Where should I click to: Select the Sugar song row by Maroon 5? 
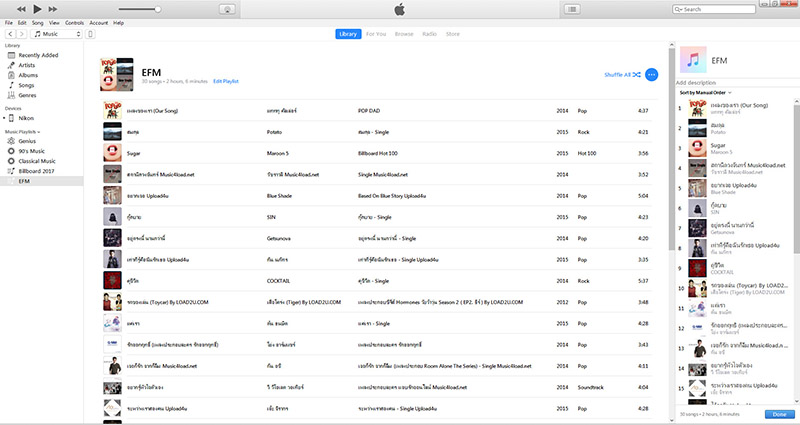[x=377, y=153]
